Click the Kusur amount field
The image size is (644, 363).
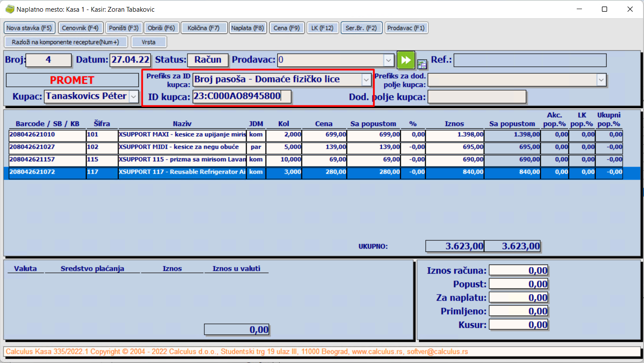(x=519, y=324)
